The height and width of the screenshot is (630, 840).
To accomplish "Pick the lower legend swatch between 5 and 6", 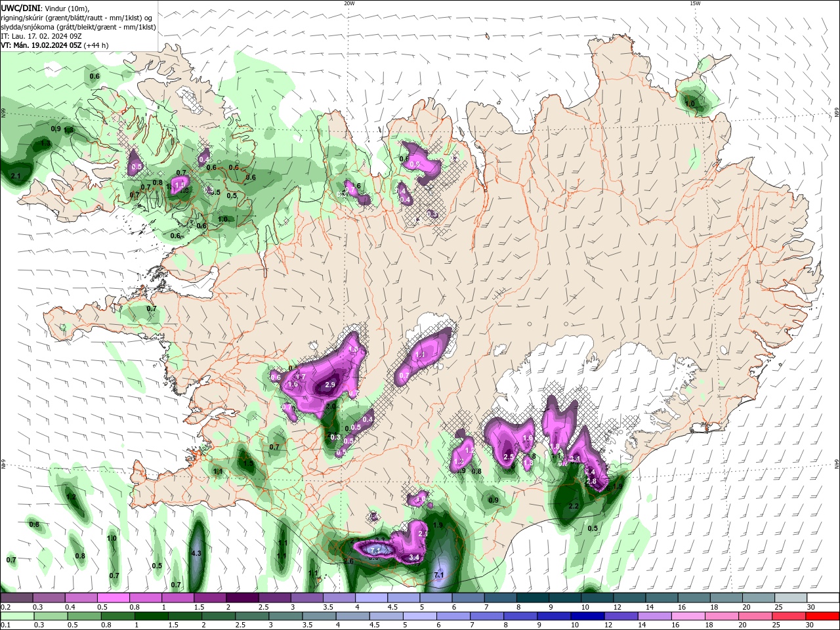I will tap(420, 616).
